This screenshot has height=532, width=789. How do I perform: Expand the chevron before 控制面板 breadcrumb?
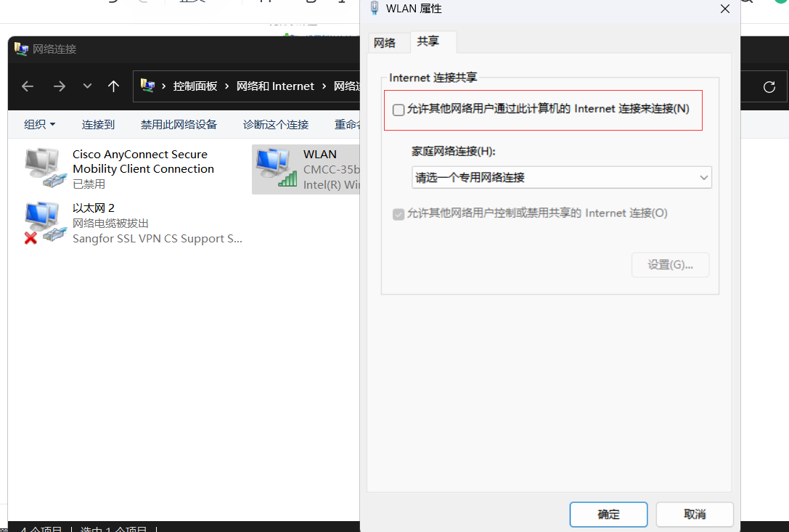[x=163, y=86]
